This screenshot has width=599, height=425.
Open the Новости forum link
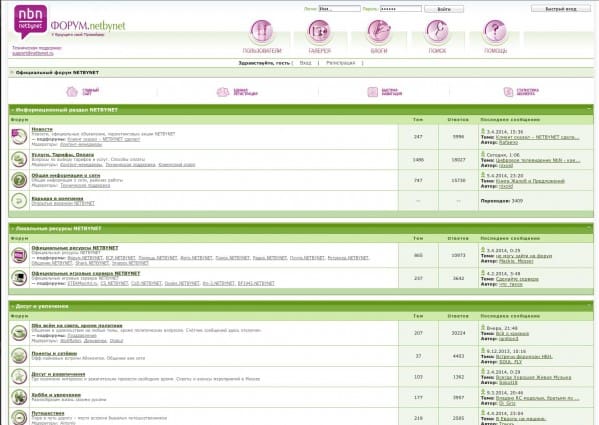pyautogui.click(x=42, y=129)
